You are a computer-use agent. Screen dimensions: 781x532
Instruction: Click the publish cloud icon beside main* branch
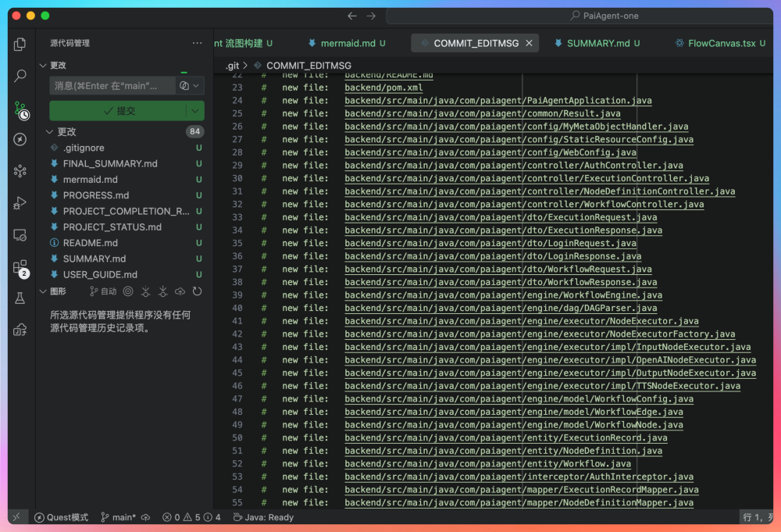tap(146, 517)
